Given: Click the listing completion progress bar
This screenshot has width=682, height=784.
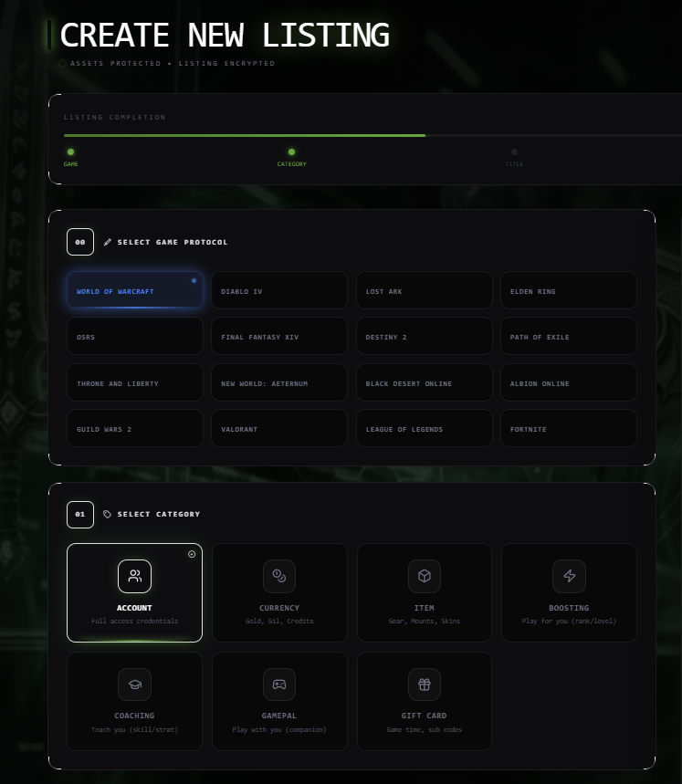Looking at the screenshot, I should (x=373, y=135).
